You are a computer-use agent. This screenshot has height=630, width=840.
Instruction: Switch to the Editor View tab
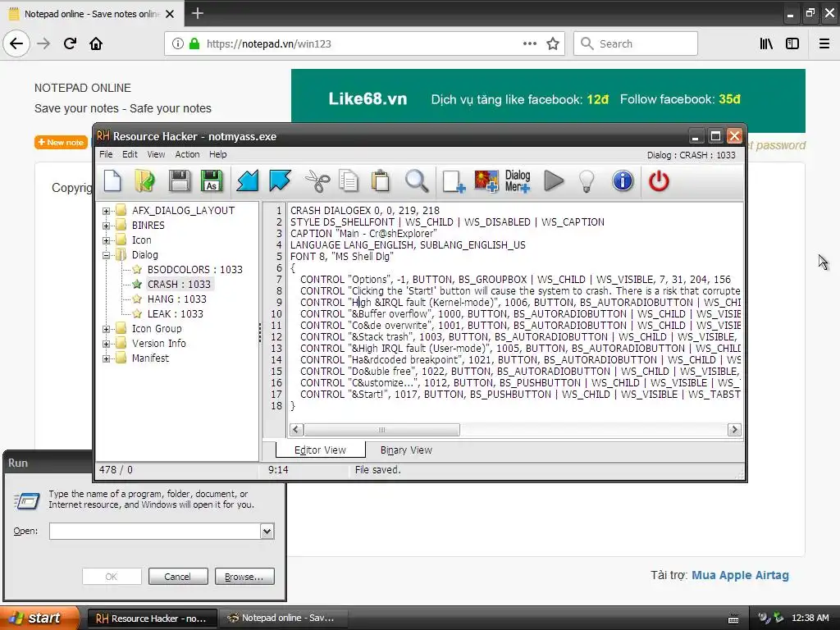(321, 450)
